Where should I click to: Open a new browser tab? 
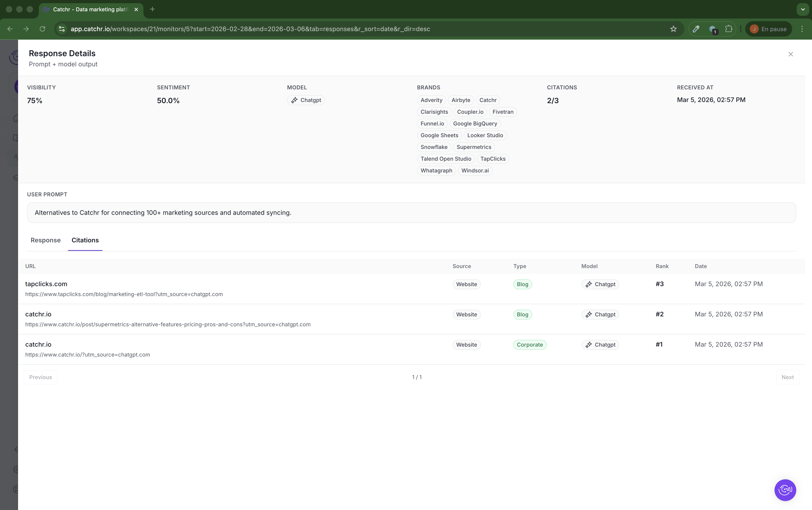152,9
